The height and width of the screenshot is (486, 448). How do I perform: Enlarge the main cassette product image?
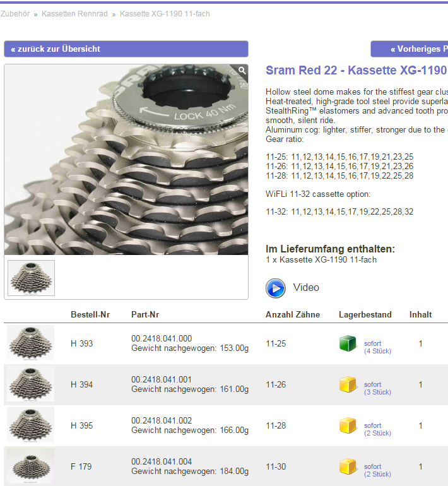click(126, 159)
